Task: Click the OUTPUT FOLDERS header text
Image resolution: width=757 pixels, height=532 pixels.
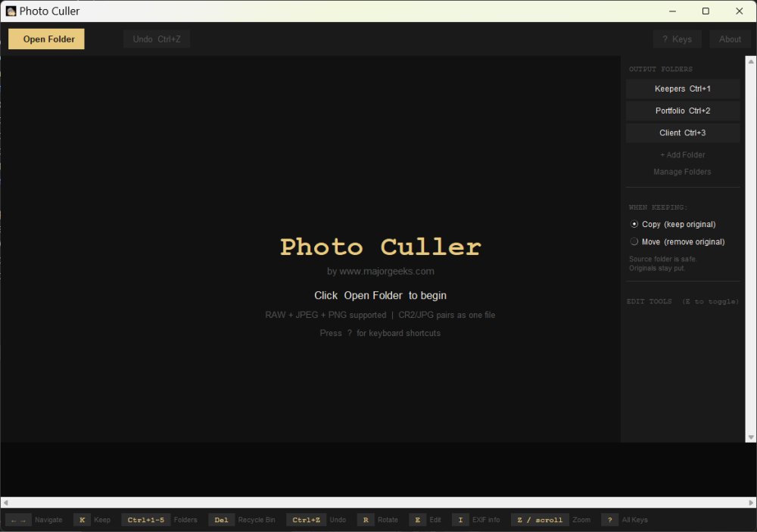Action: (660, 69)
